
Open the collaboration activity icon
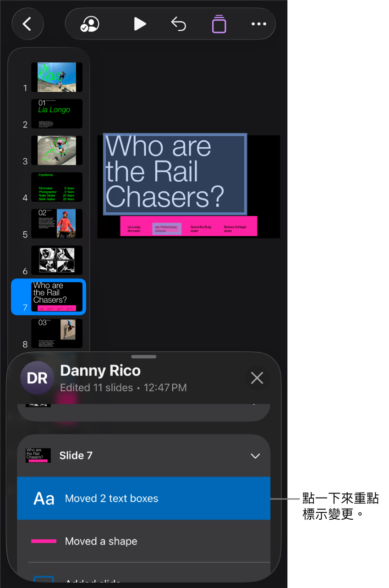90,24
